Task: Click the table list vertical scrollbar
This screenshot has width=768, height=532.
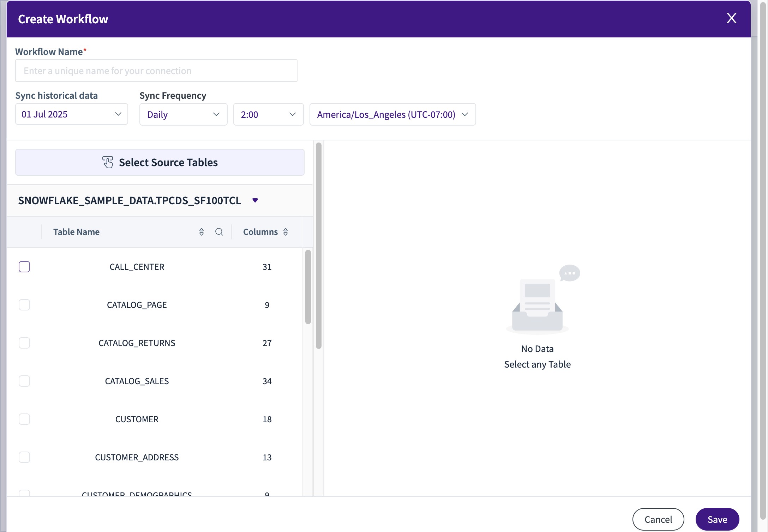Action: point(308,286)
